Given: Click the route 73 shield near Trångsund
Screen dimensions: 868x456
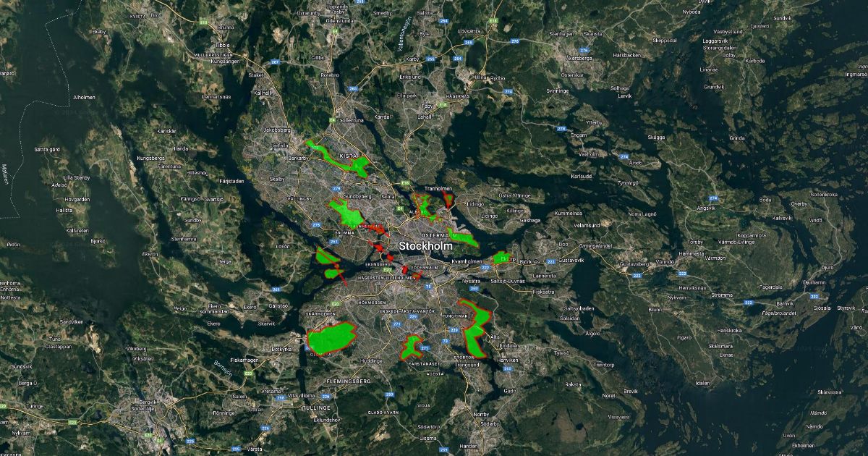Looking at the screenshot, I should 445,340.
